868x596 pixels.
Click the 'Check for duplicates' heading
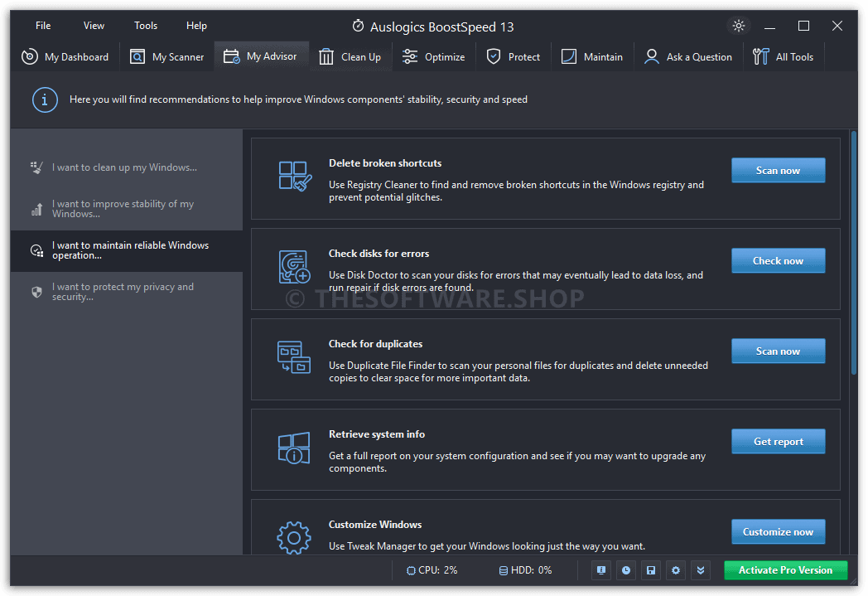point(375,343)
